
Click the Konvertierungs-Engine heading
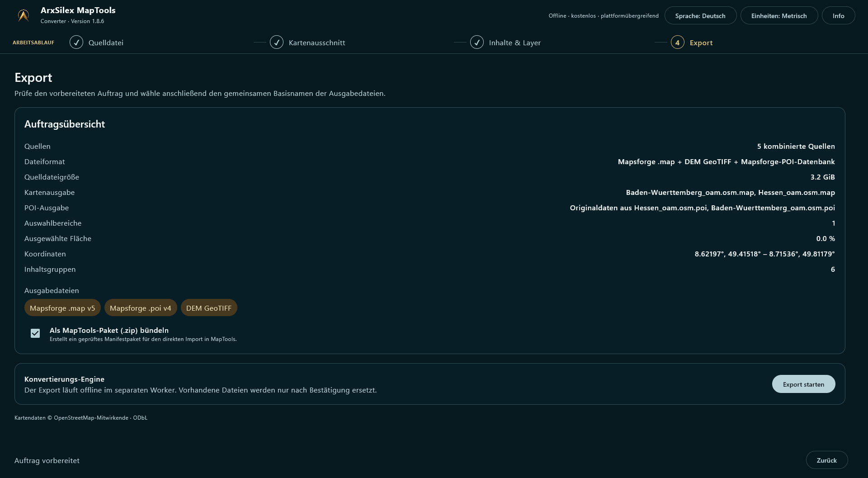(64, 379)
